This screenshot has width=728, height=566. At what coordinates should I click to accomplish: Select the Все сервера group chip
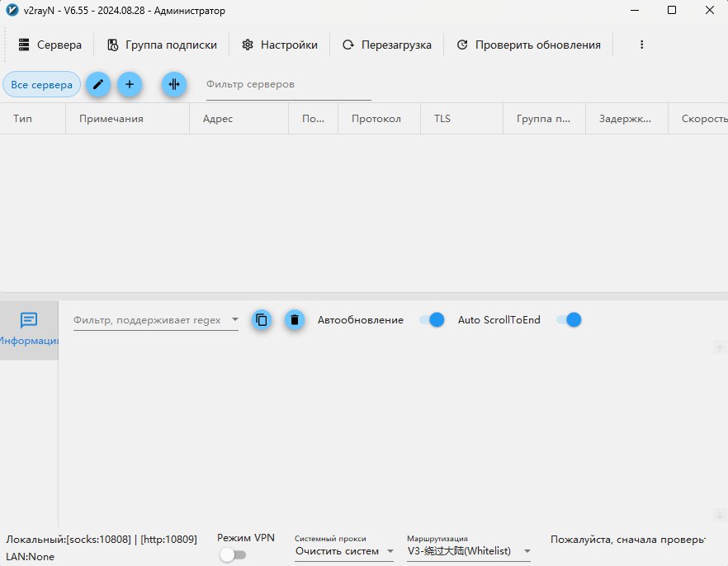(x=41, y=84)
